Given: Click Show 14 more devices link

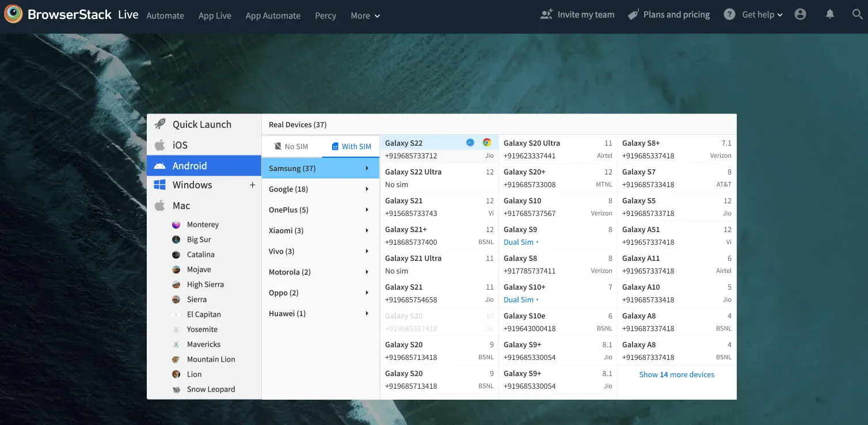Looking at the screenshot, I should [676, 374].
